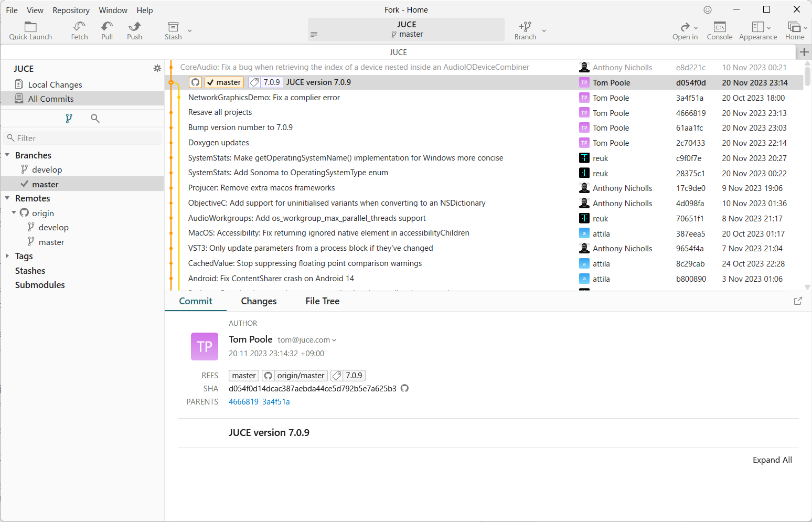Push commits with the Push icon
The height and width of the screenshot is (522, 812).
(x=134, y=31)
